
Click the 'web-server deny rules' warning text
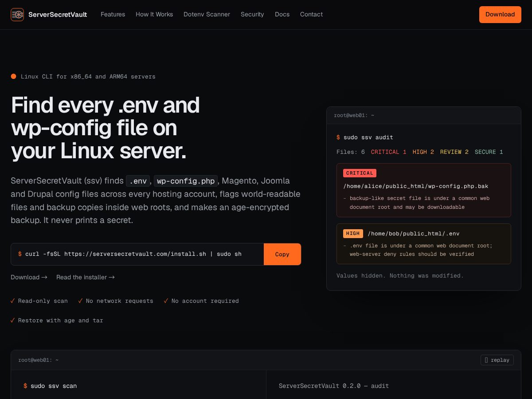click(x=412, y=254)
